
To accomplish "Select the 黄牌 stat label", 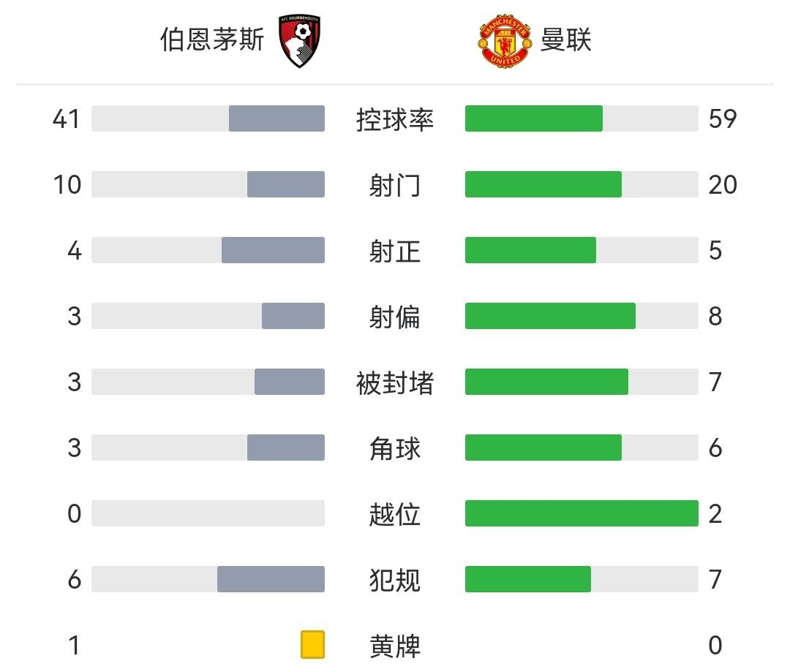I will [x=395, y=646].
